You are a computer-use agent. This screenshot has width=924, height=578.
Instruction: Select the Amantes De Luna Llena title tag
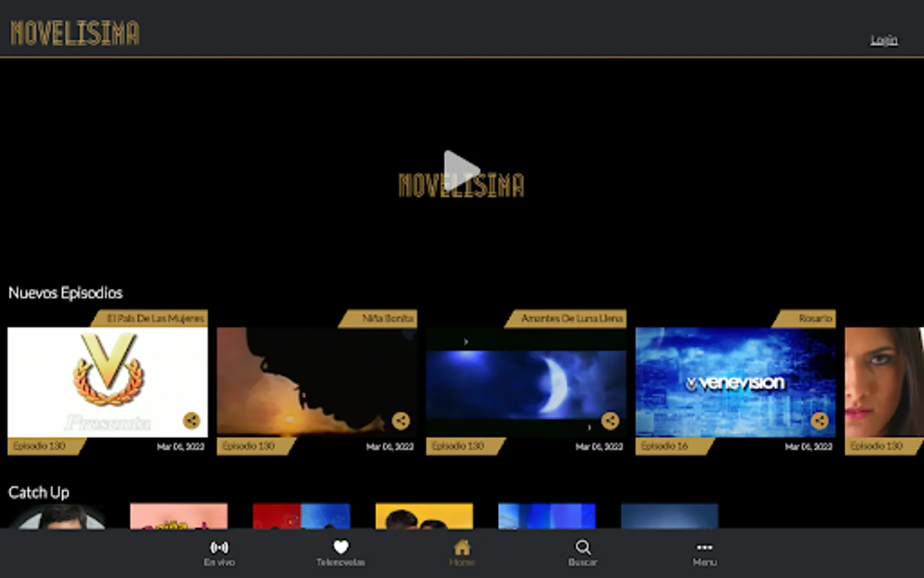[x=565, y=319]
